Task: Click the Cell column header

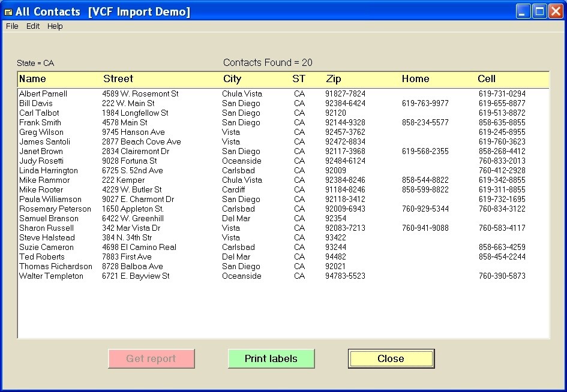Action: (x=486, y=79)
